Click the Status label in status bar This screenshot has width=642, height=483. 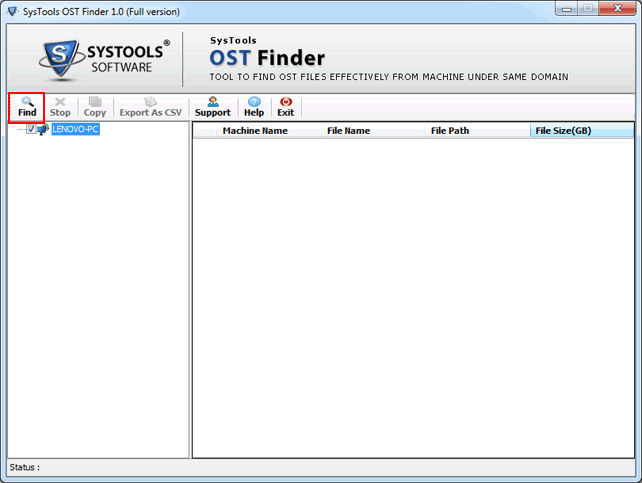click(25, 467)
